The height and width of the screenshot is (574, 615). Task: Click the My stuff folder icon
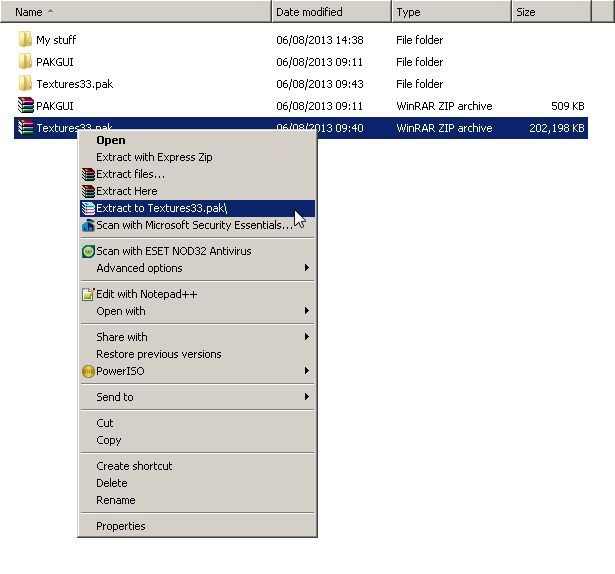pyautogui.click(x=25, y=40)
